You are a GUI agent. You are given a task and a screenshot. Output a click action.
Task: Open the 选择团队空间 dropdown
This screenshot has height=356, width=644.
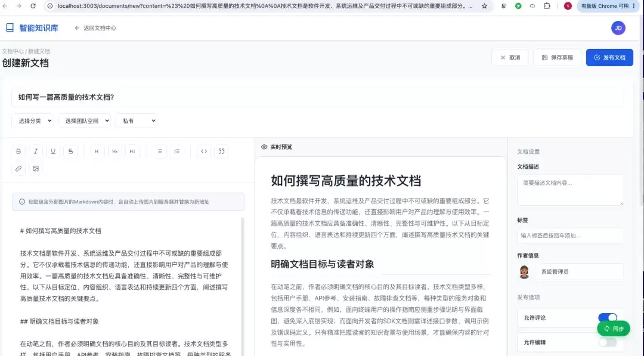click(x=85, y=120)
